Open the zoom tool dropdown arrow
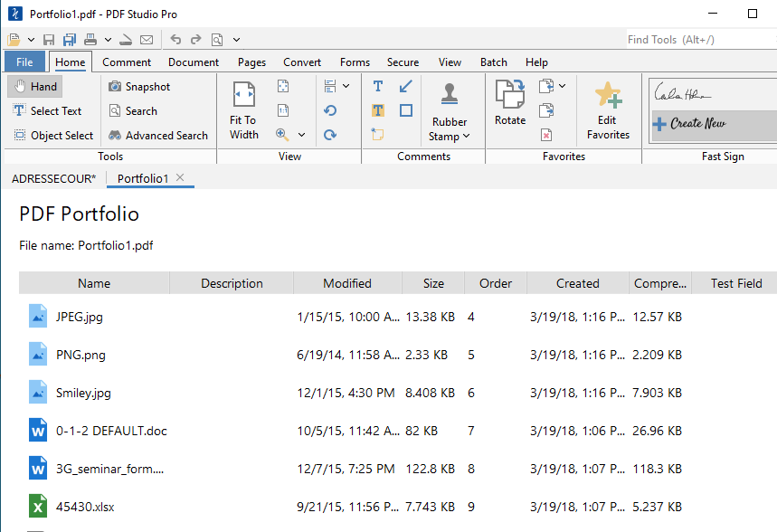This screenshot has height=532, width=777. (301, 135)
